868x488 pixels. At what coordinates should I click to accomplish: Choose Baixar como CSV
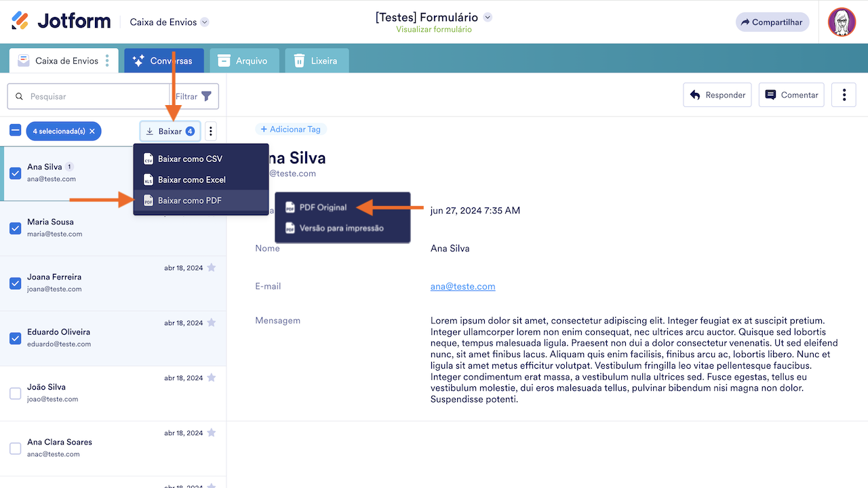pyautogui.click(x=201, y=159)
